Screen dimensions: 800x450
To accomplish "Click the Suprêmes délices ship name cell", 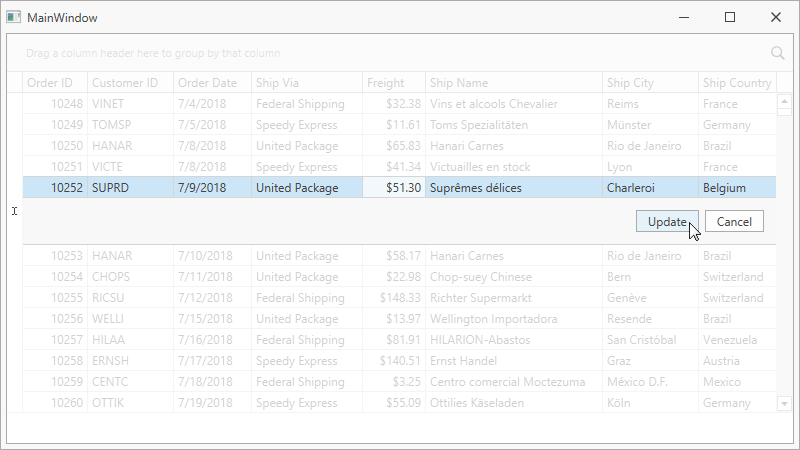I will (x=514, y=188).
